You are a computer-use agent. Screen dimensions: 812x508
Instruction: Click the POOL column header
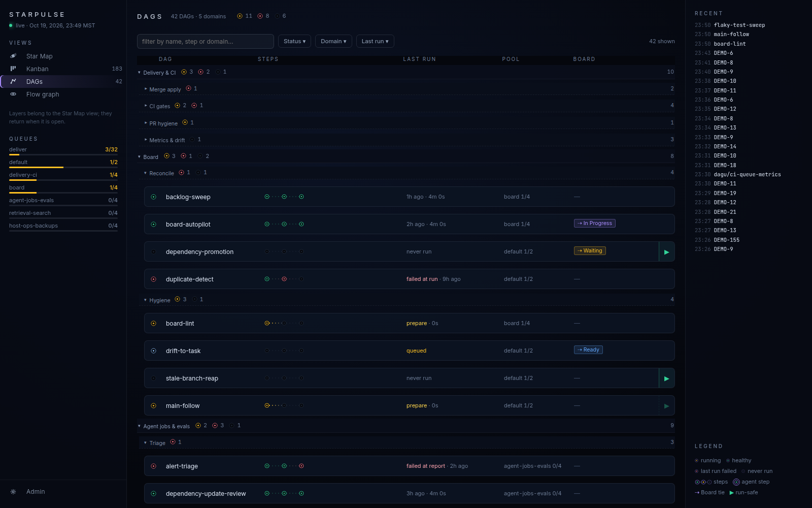[511, 59]
